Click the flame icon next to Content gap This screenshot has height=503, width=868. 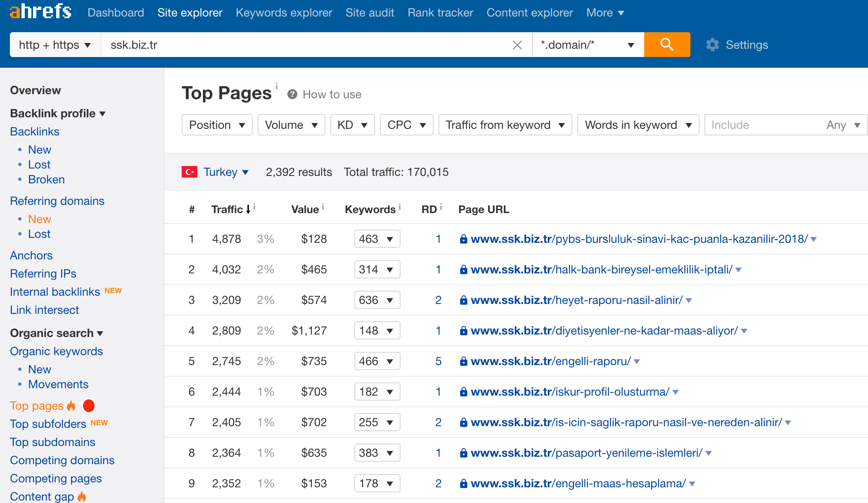[x=82, y=496]
